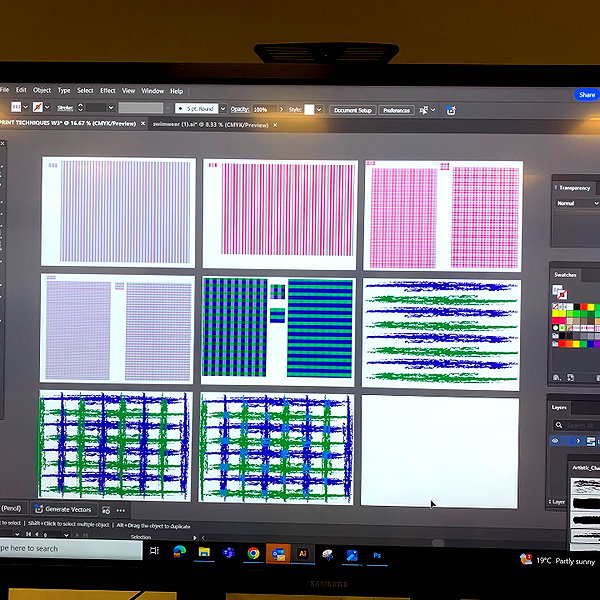Click the Swatches panel fill/stroke indicator
Viewport: 600px width, 600px height.
coord(559,292)
